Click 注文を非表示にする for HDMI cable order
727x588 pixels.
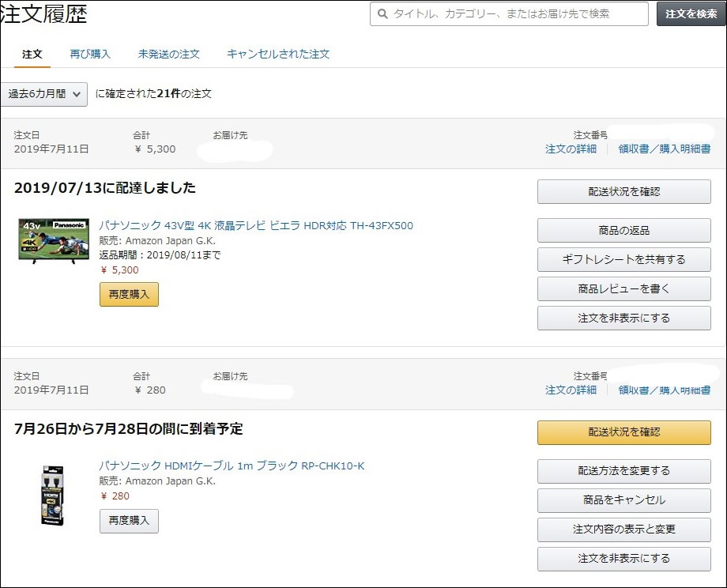click(624, 559)
